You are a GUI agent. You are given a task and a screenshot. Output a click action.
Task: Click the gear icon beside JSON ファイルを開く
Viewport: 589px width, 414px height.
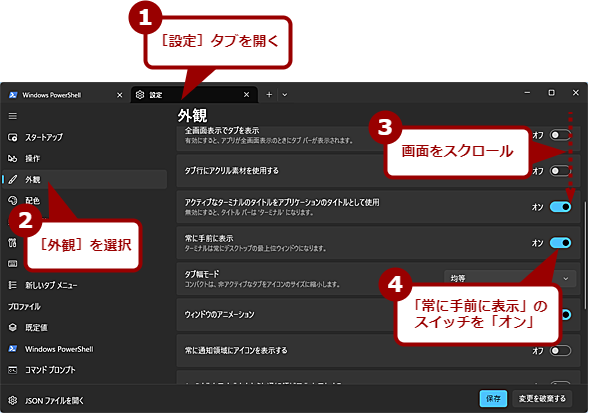coord(13,400)
